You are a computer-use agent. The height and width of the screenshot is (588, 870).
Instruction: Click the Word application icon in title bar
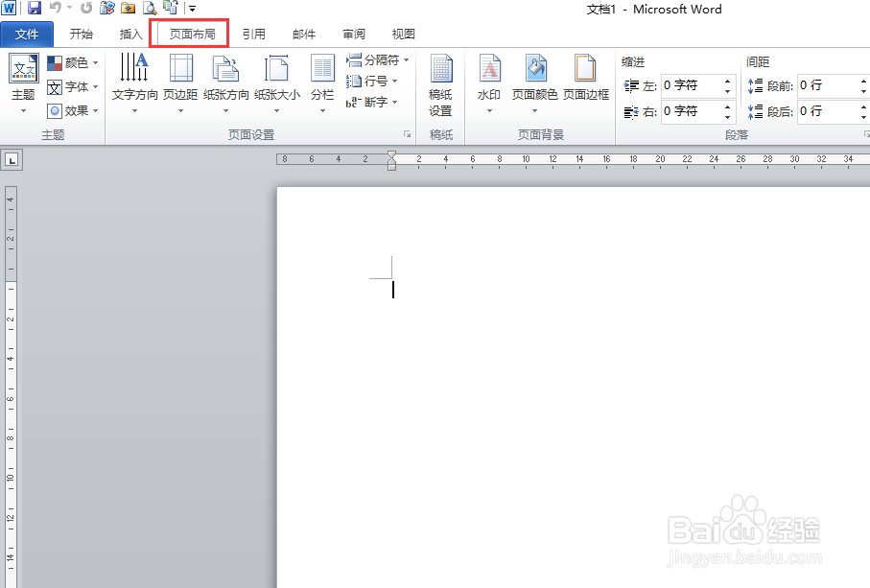click(9, 8)
